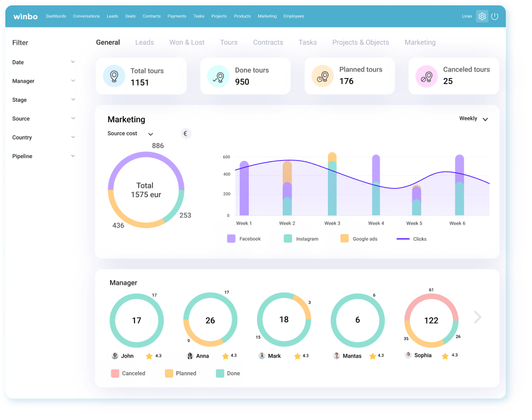The image size is (532, 420).
Task: Open the Weekly period dropdown
Action: 473,119
